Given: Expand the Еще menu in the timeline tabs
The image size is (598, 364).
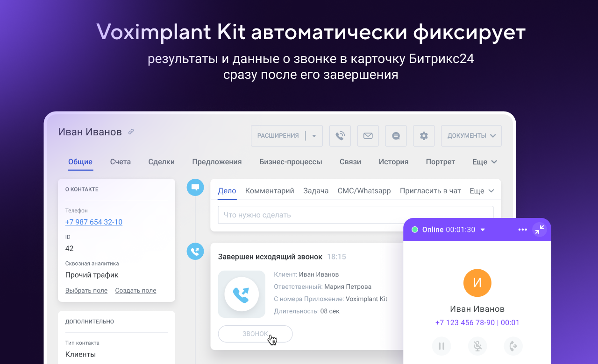Looking at the screenshot, I should coord(482,190).
